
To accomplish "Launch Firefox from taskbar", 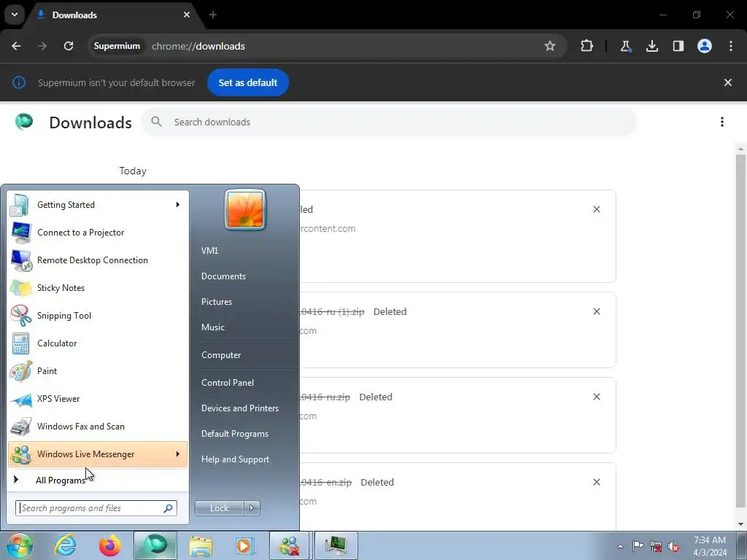I will pos(109,545).
